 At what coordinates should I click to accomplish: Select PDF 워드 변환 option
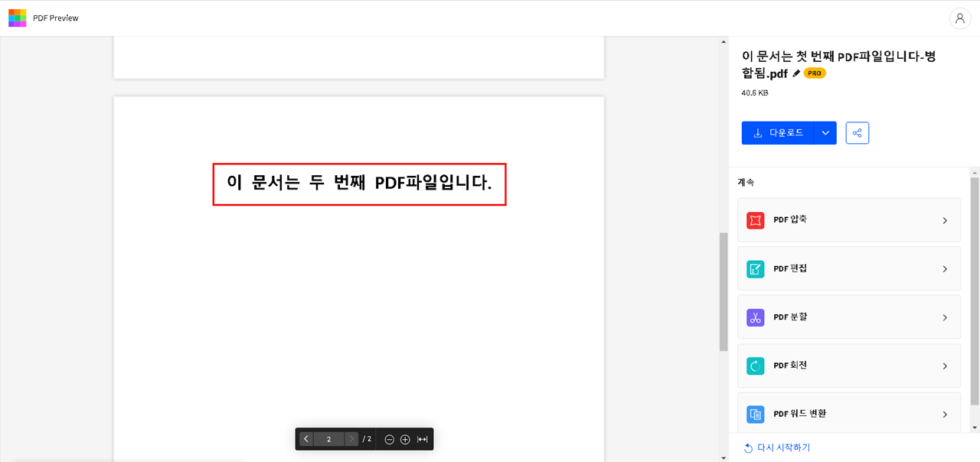(848, 414)
